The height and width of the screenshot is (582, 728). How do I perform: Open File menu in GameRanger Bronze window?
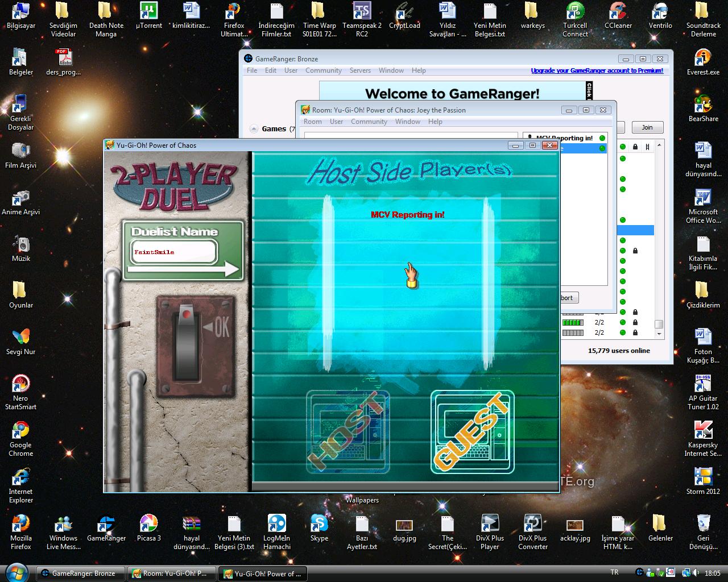(252, 70)
